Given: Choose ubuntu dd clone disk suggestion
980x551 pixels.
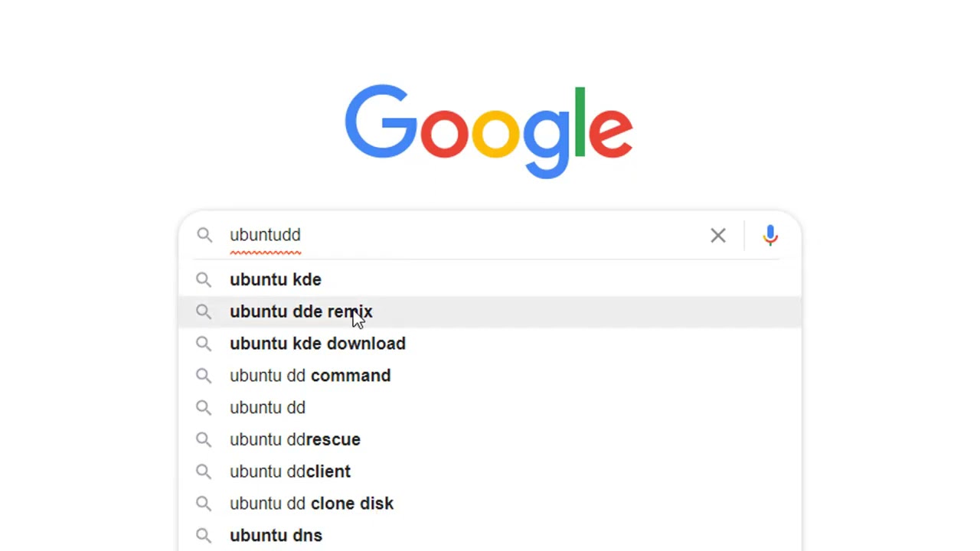Looking at the screenshot, I should [490, 504].
